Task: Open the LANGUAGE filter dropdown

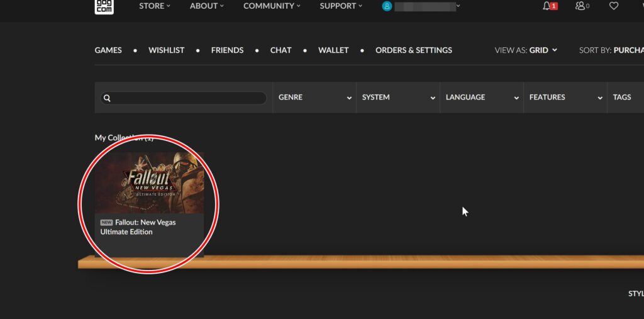Action: click(x=481, y=98)
